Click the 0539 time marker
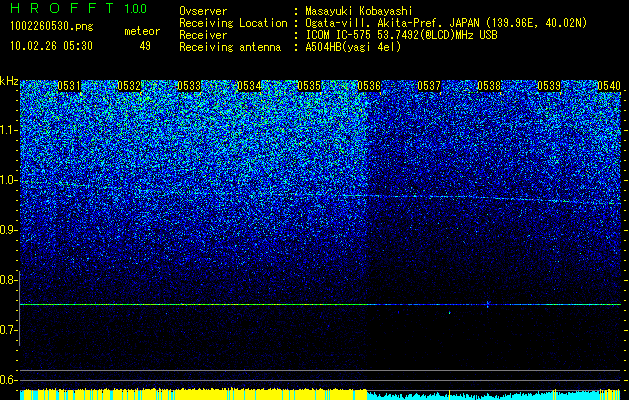Viewport: 629px width, 400px height. click(x=549, y=86)
